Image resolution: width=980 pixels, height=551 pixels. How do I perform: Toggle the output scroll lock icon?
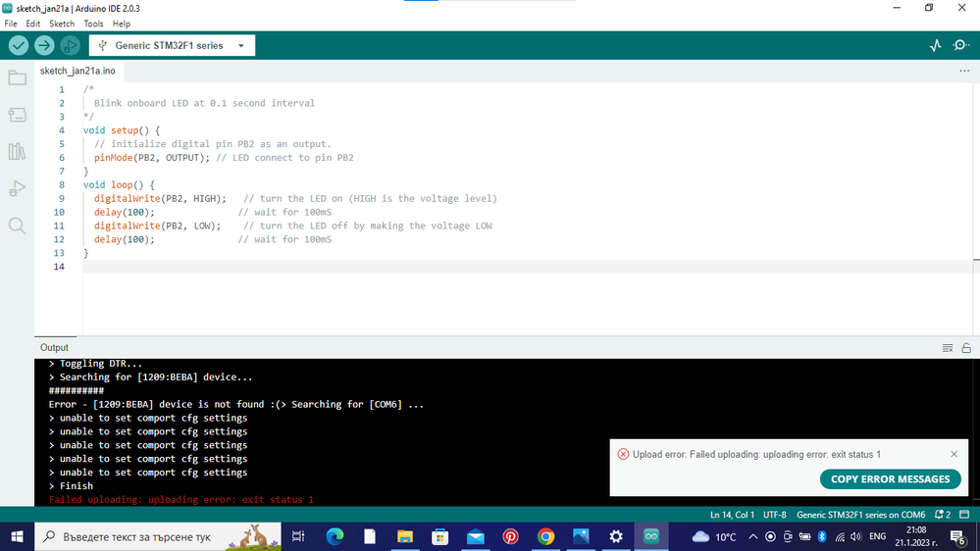click(x=966, y=348)
